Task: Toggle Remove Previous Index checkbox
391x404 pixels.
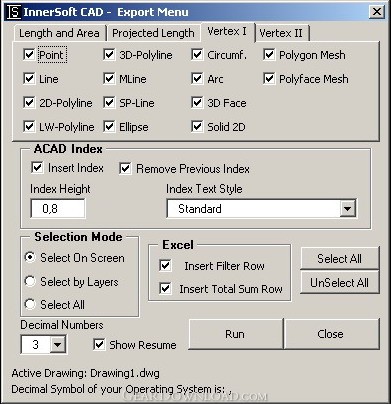Action: [x=125, y=168]
